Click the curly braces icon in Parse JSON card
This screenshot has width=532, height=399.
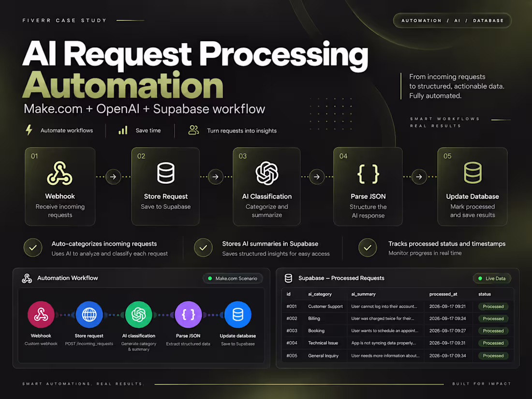click(368, 174)
